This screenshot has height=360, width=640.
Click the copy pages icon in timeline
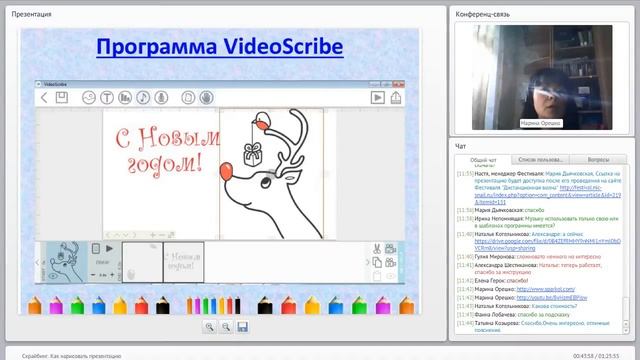[x=377, y=262]
